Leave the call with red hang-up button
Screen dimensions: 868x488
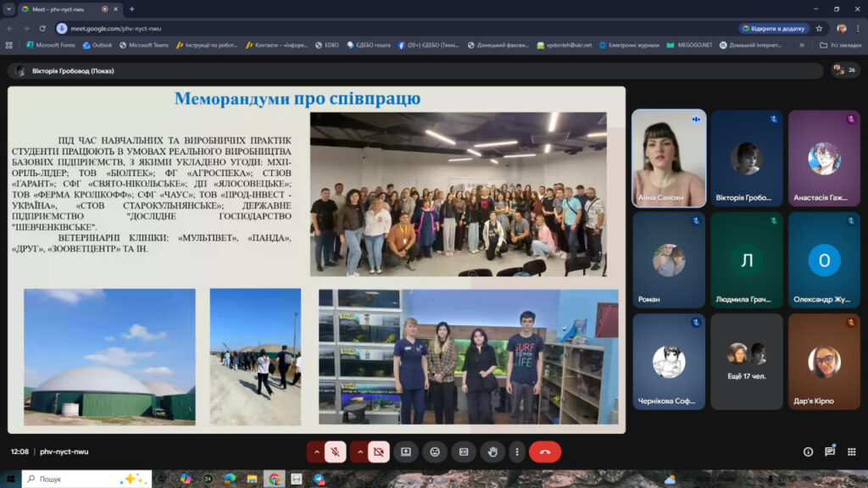coord(545,452)
